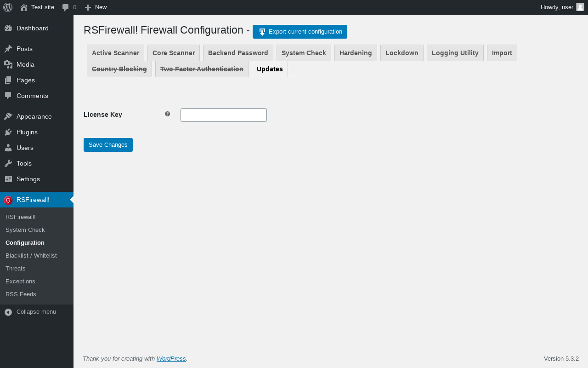Screen dimensions: 588x368
Task: Open the Test site home icon
Action: pos(24,7)
